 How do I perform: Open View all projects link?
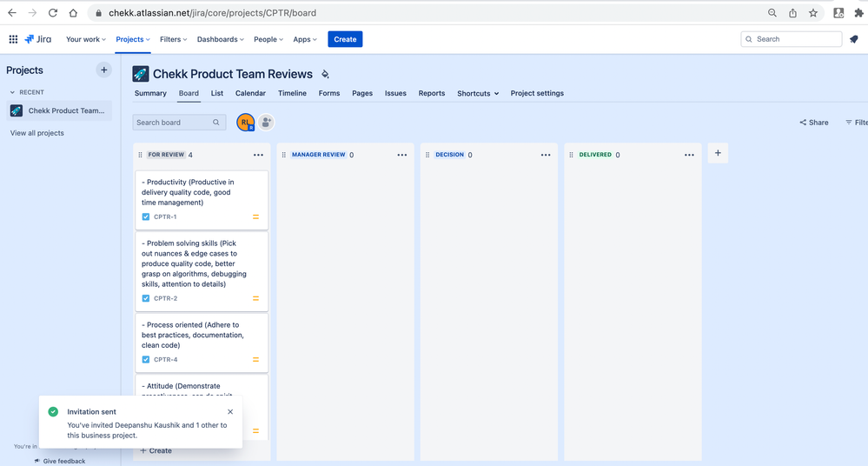pyautogui.click(x=37, y=133)
